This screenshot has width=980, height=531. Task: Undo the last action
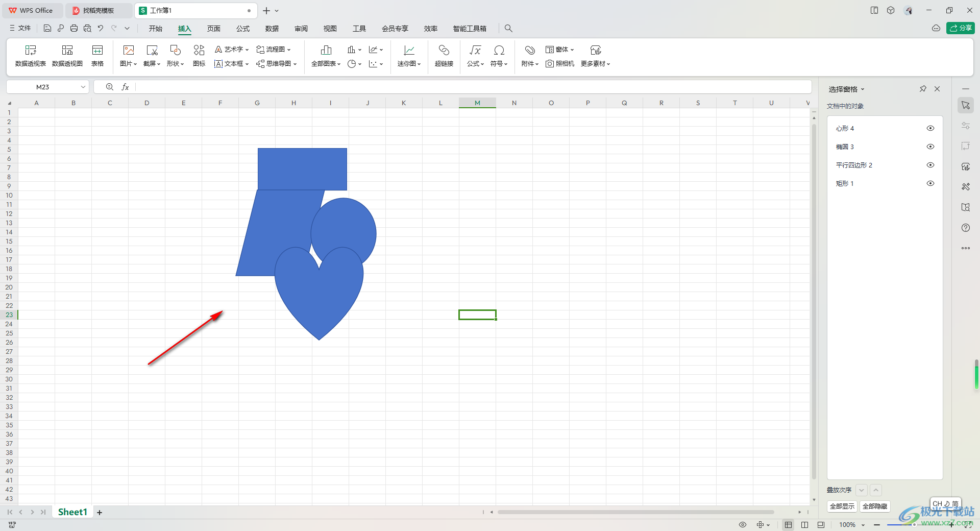101,29
